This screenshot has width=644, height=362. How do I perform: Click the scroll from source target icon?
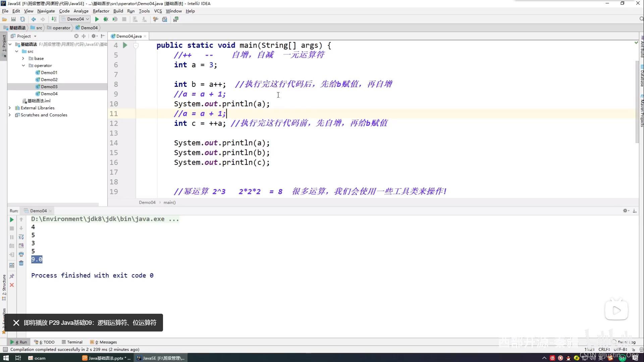[x=76, y=36]
